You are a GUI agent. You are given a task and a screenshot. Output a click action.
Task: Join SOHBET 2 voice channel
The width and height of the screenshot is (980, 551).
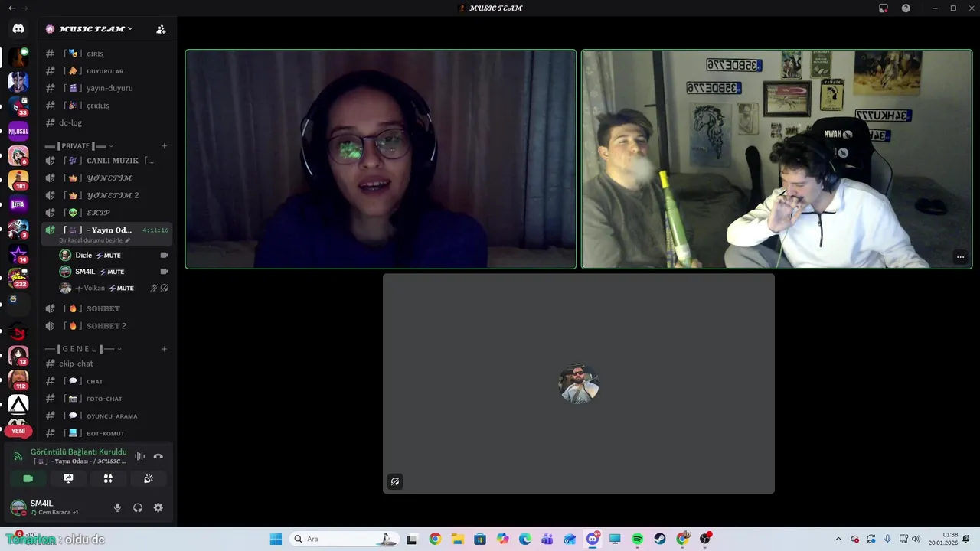(x=106, y=326)
